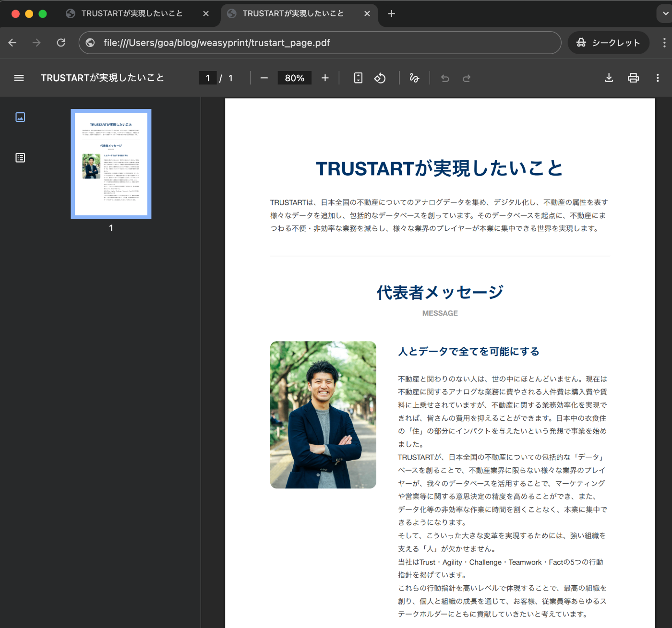
Task: Zoom out the PDF document
Action: pos(264,78)
